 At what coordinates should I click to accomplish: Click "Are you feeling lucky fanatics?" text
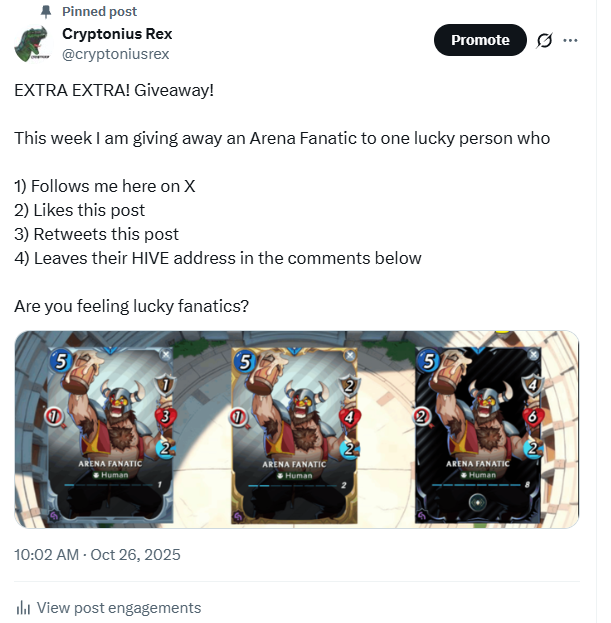coord(131,306)
